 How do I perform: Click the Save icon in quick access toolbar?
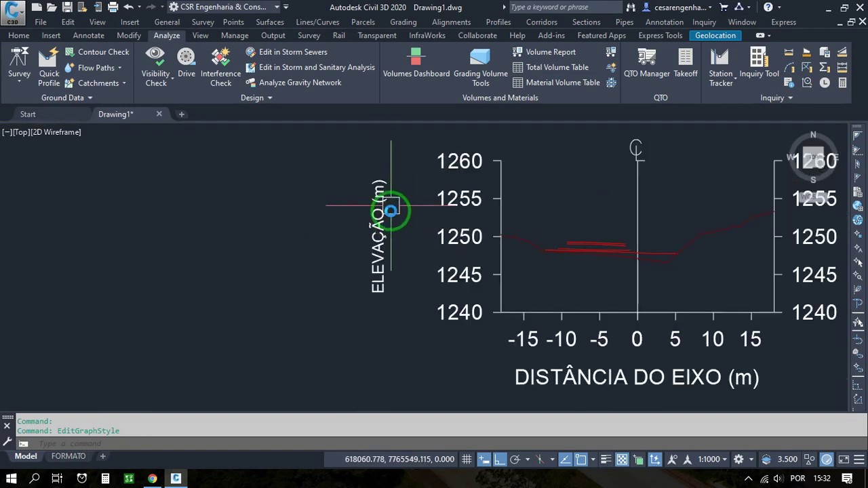[66, 7]
